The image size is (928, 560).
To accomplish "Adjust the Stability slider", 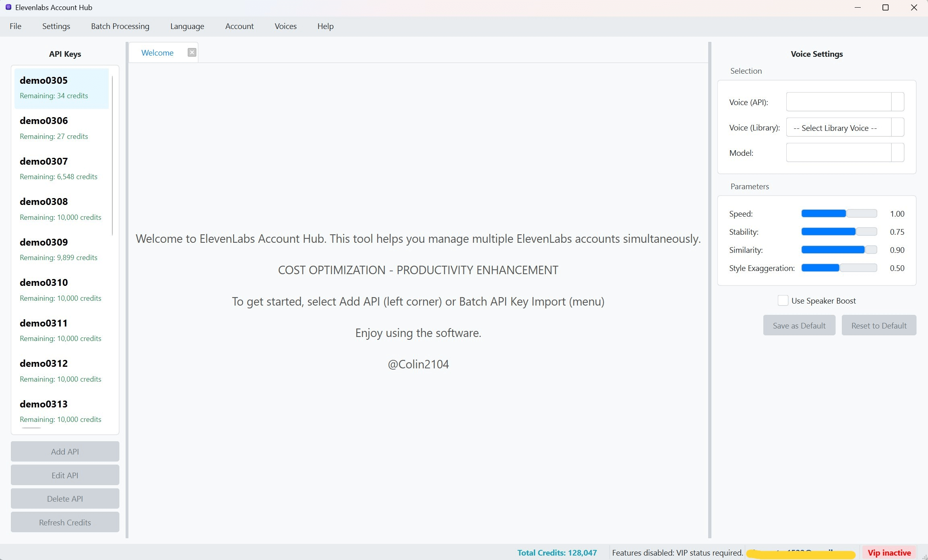I will pyautogui.click(x=839, y=231).
